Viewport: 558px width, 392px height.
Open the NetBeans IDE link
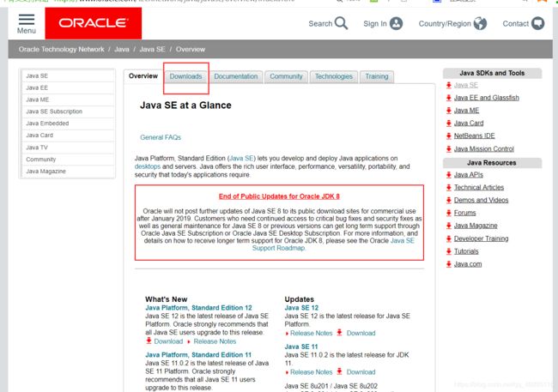[x=475, y=136]
